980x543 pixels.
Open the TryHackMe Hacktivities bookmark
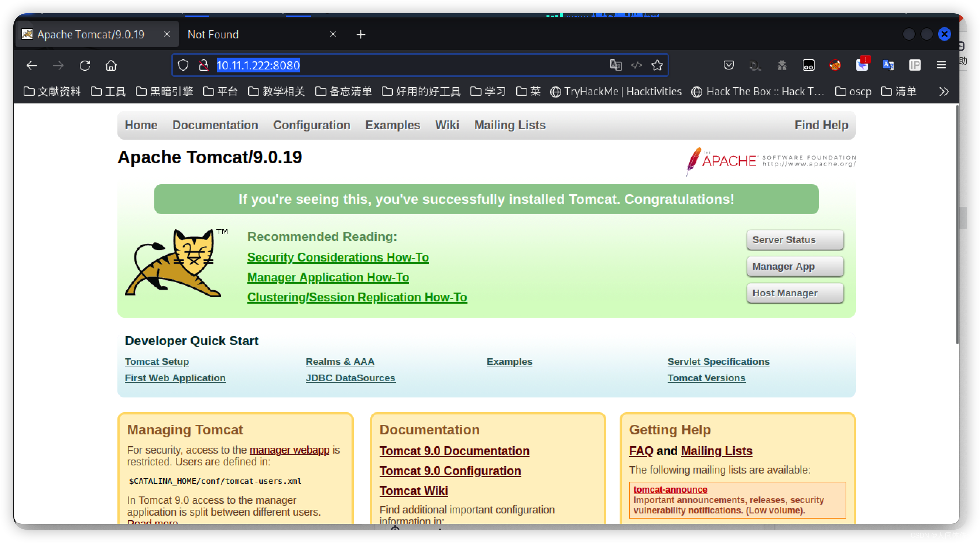click(x=616, y=92)
